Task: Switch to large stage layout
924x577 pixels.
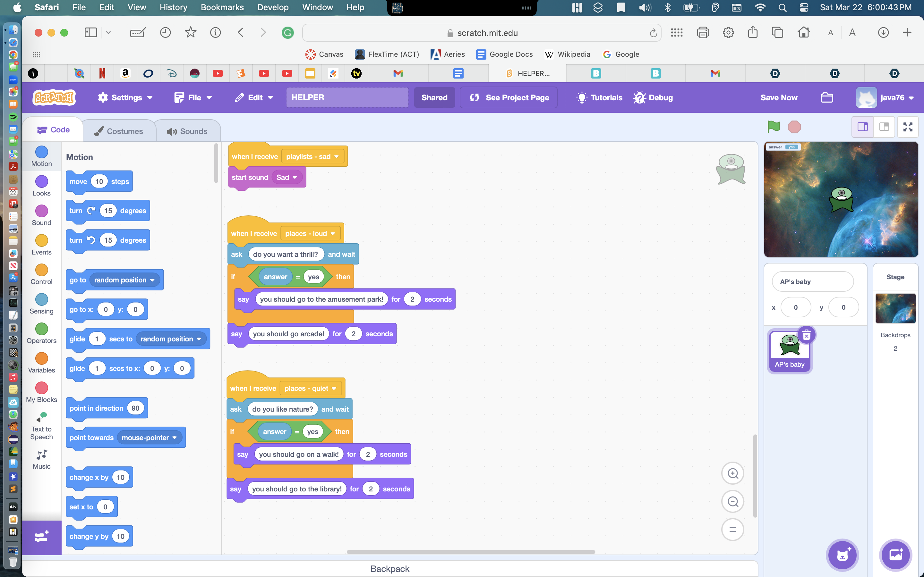Action: pyautogui.click(x=884, y=127)
